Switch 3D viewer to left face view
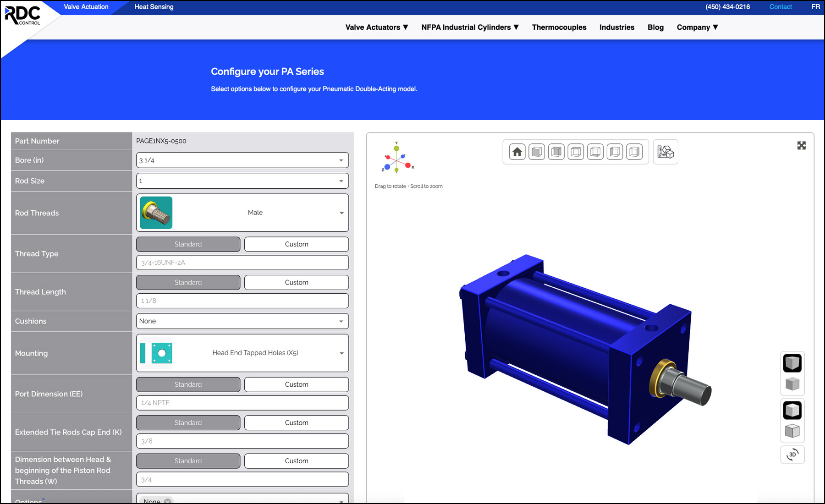This screenshot has height=504, width=825. tap(615, 152)
